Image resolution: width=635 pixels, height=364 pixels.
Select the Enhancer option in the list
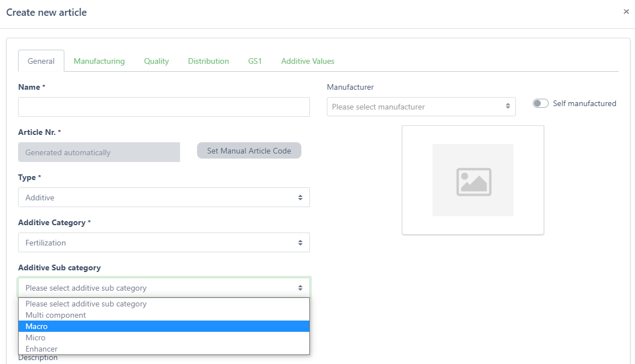(x=164, y=349)
